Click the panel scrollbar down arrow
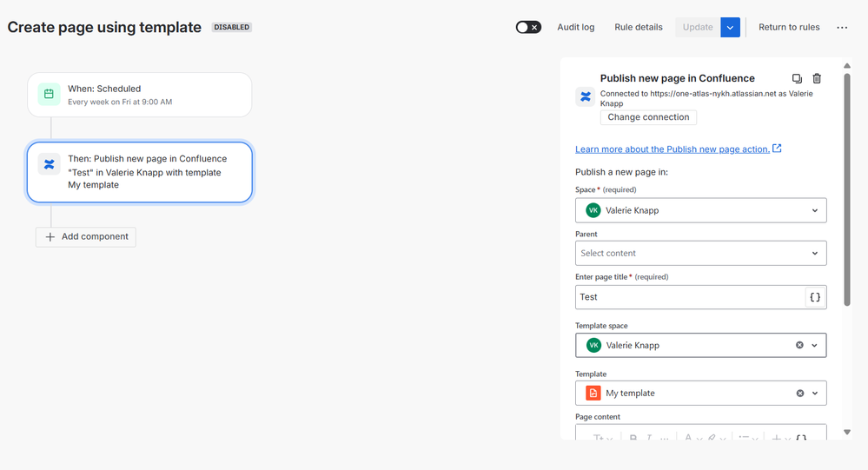Image resolution: width=868 pixels, height=470 pixels. (x=847, y=432)
